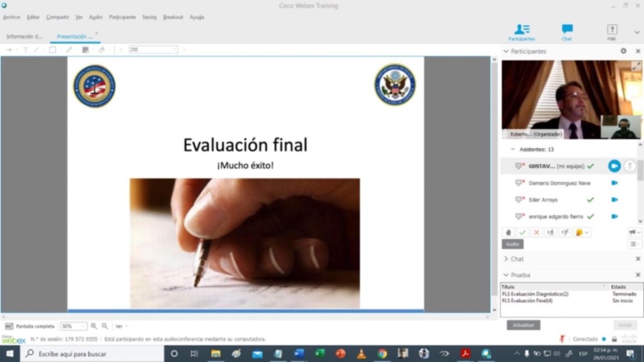Open the Chat icon in top toolbar
This screenshot has height=362, width=644.
coord(567,31)
